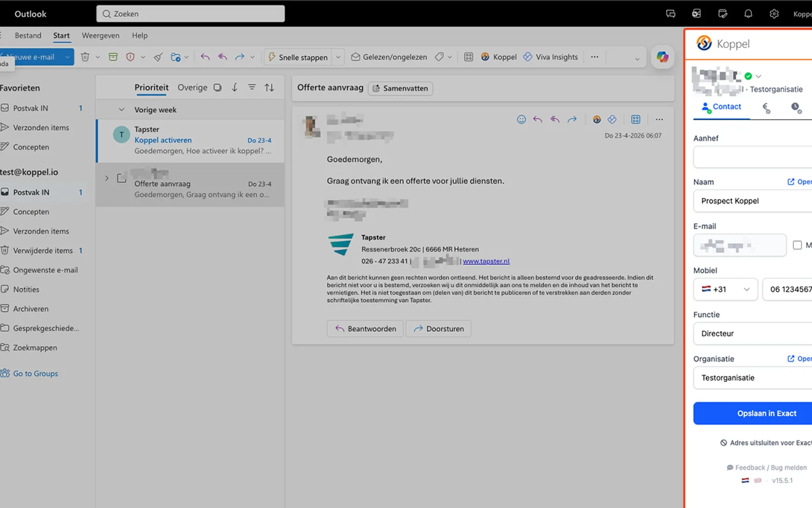Expand Nieuwe e-mail dropdown arrow
Viewport: 812px width, 508px height.
pyautogui.click(x=67, y=57)
